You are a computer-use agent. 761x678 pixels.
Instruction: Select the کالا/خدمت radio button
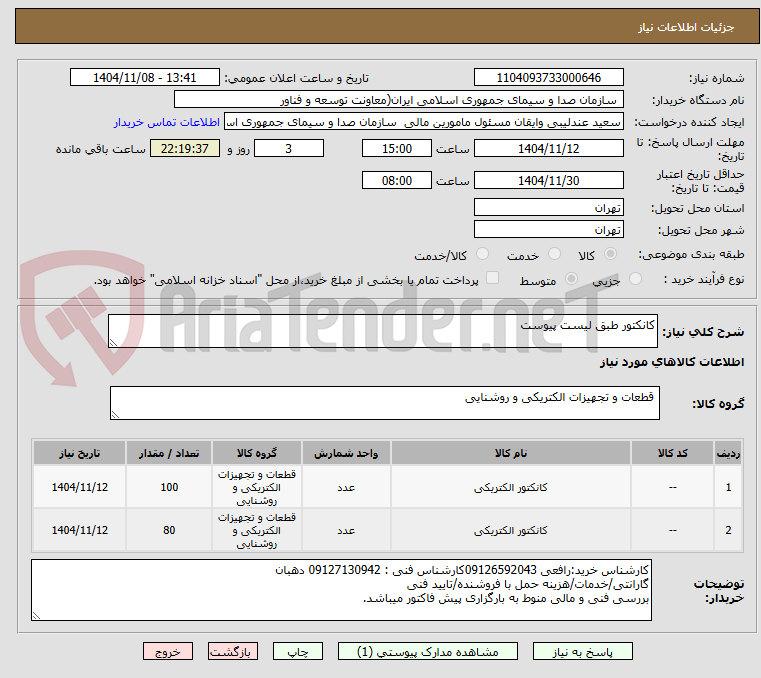click(x=482, y=254)
